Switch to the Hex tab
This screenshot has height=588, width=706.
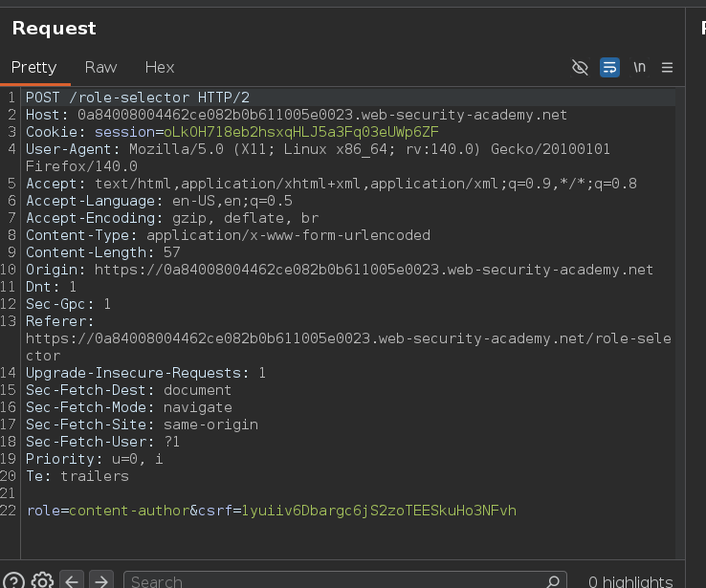tap(160, 68)
